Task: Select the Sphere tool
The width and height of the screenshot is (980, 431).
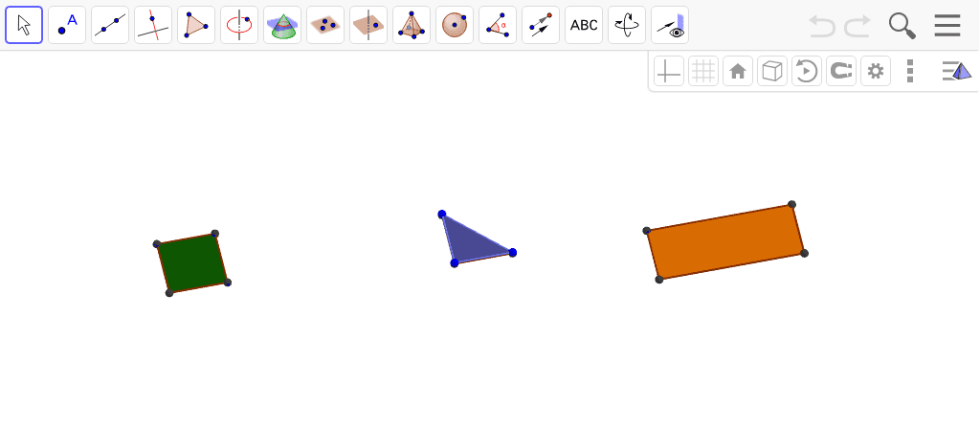Action: (x=455, y=25)
